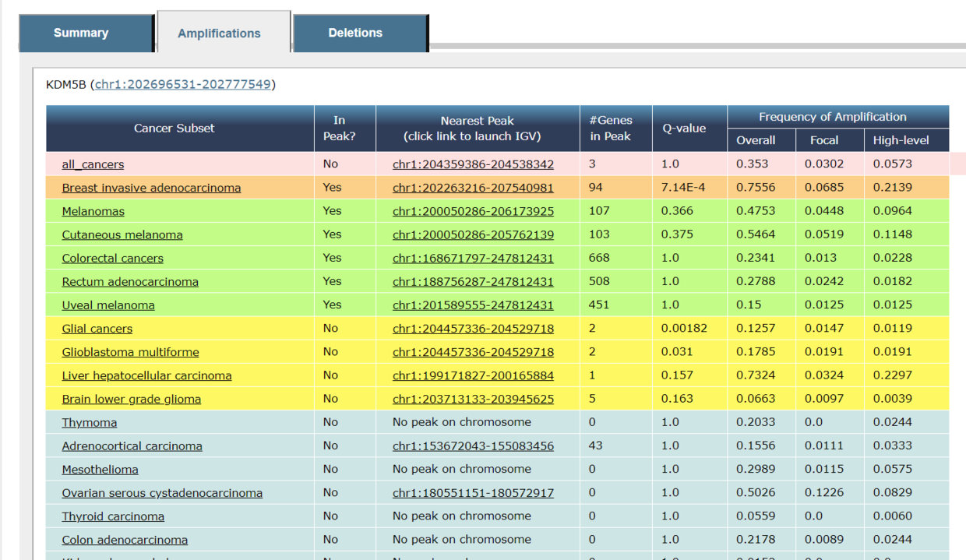Open the Melanomas cancer subset
966x560 pixels.
tap(93, 211)
